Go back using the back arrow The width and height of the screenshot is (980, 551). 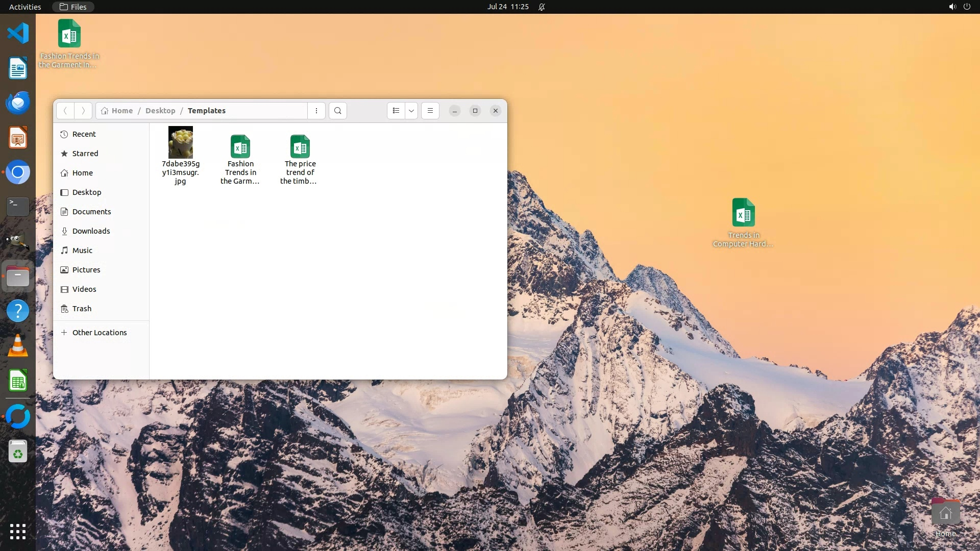click(65, 111)
